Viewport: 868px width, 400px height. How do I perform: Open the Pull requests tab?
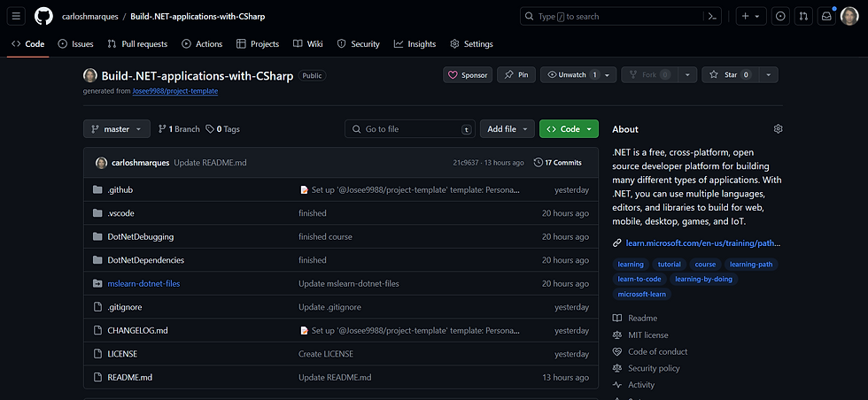coord(137,43)
